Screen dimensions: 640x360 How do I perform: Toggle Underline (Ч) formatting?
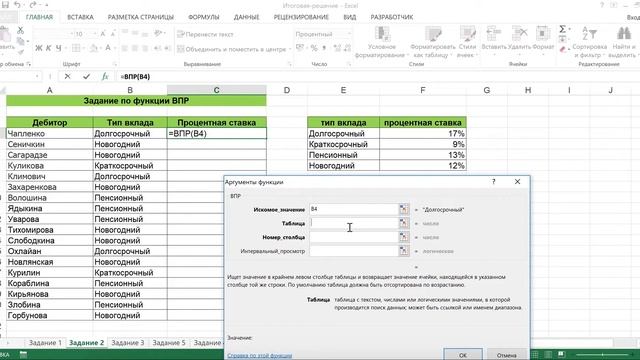point(58,48)
